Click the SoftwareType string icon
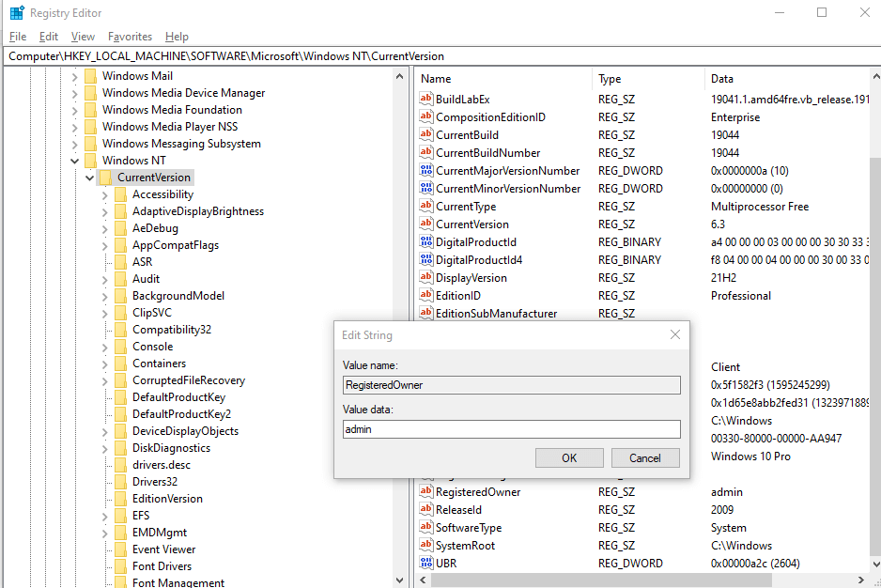881x588 pixels. pyautogui.click(x=426, y=527)
